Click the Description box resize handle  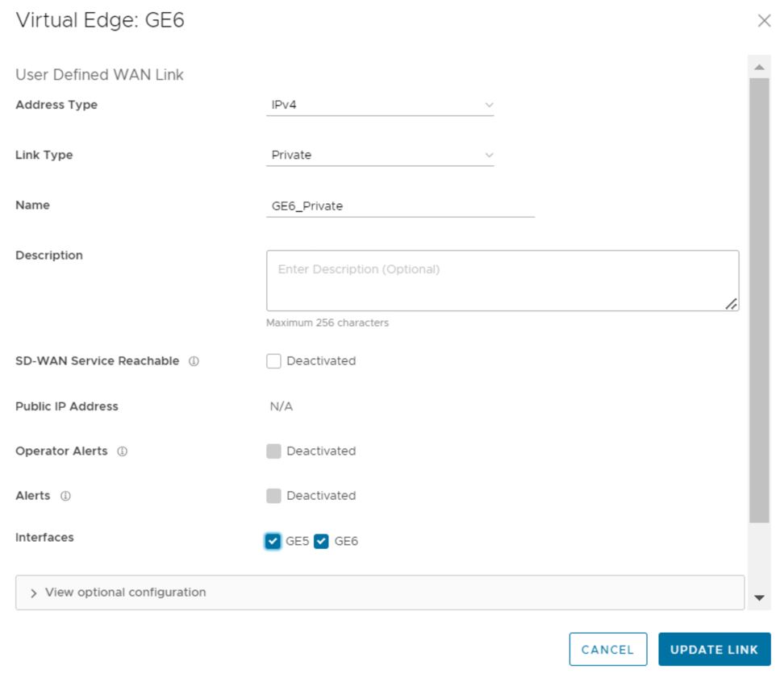(731, 303)
